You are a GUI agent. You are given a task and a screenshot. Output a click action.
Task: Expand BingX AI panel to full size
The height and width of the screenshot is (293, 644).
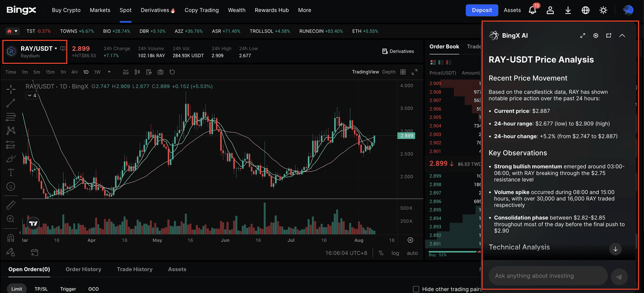[x=583, y=36]
